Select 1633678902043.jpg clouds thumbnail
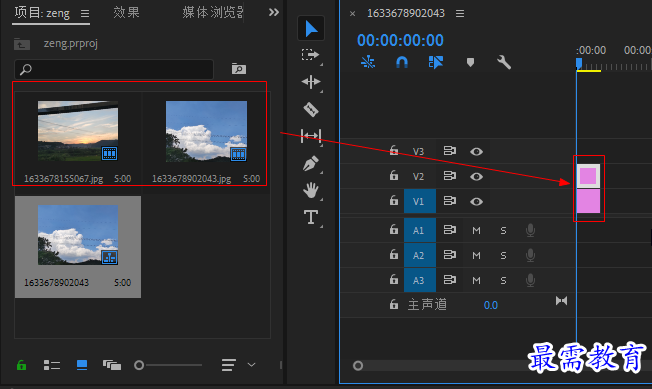The width and height of the screenshot is (652, 389). 206,131
